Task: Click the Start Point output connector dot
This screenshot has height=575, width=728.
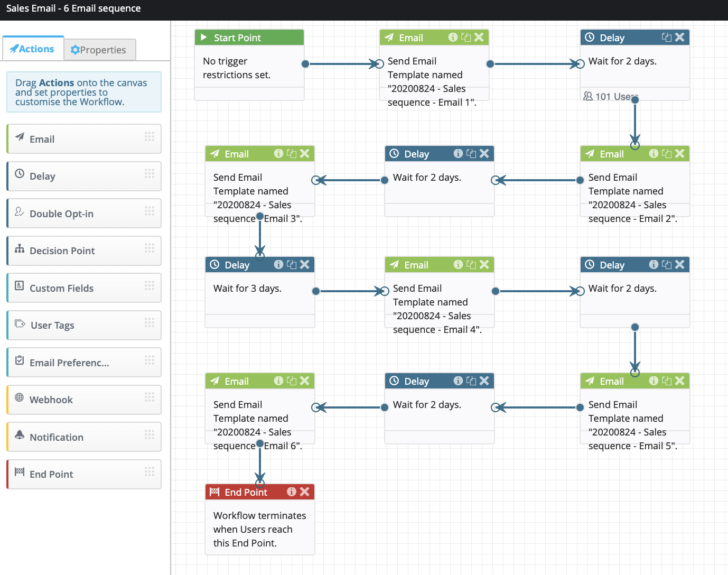Action: pyautogui.click(x=305, y=64)
